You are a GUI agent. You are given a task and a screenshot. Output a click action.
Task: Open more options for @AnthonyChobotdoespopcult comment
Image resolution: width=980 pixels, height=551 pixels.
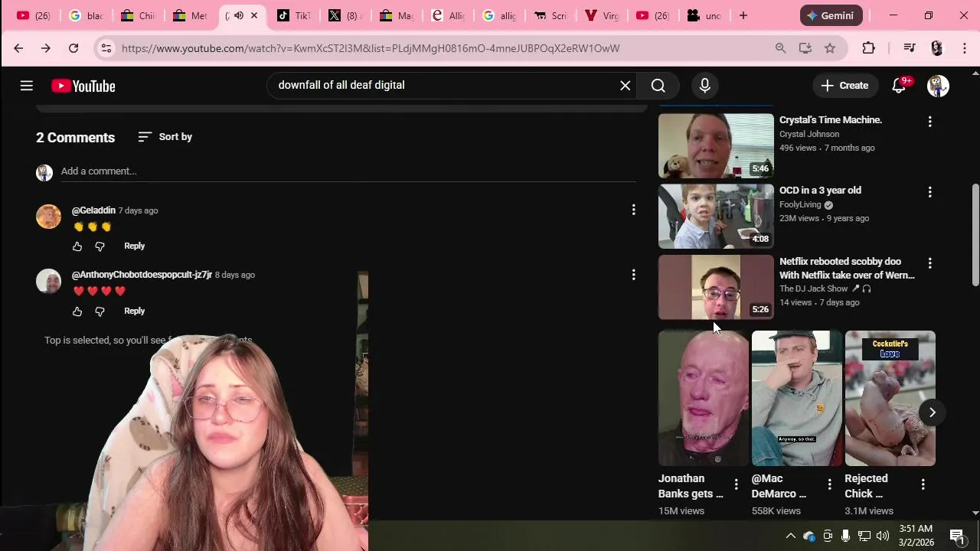tap(633, 275)
